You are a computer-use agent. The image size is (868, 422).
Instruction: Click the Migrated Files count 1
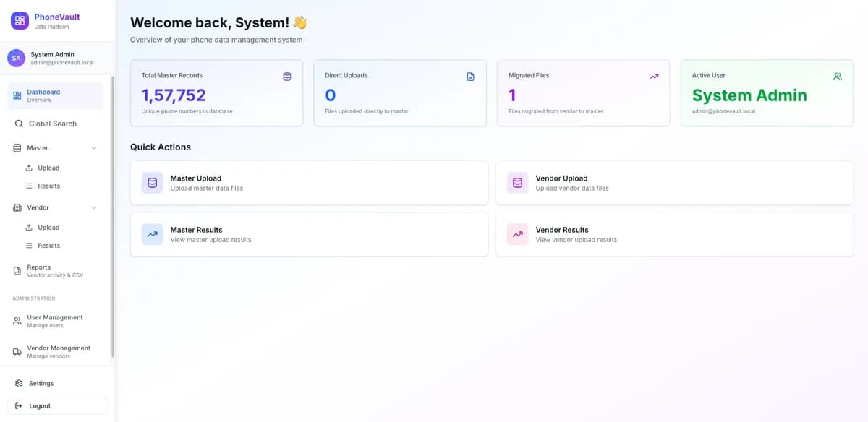[512, 95]
